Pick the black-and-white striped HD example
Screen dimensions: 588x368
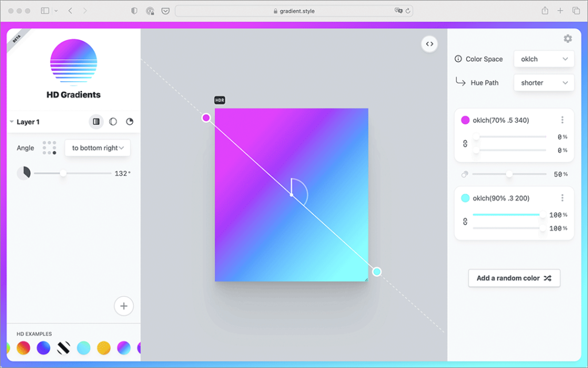click(64, 348)
